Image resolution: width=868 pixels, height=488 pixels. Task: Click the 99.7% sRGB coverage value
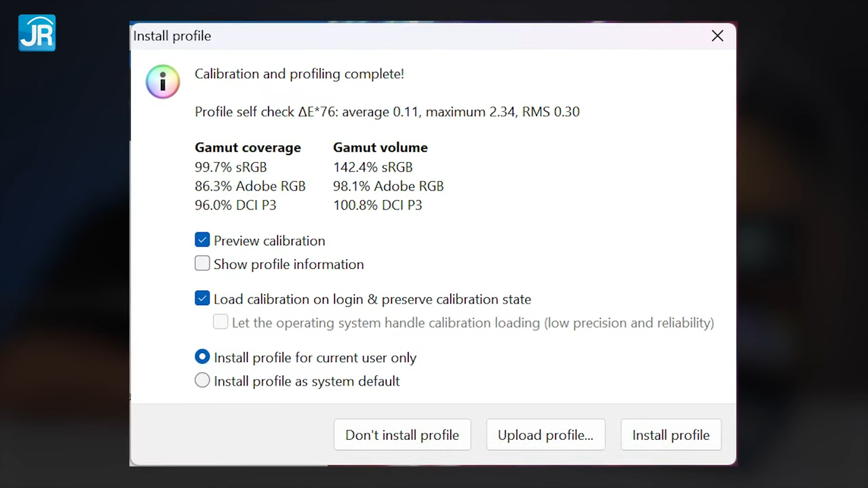(231, 167)
